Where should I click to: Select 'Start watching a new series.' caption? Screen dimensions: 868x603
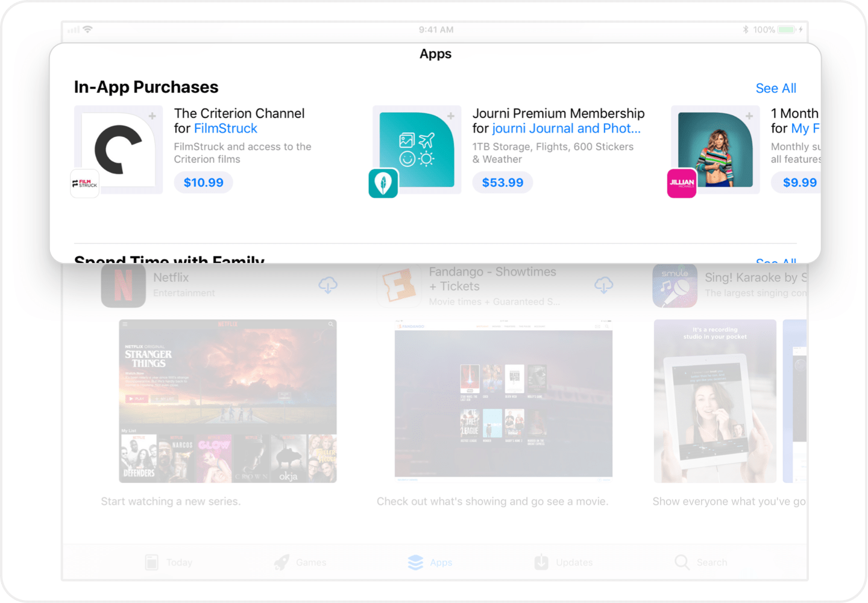click(171, 501)
